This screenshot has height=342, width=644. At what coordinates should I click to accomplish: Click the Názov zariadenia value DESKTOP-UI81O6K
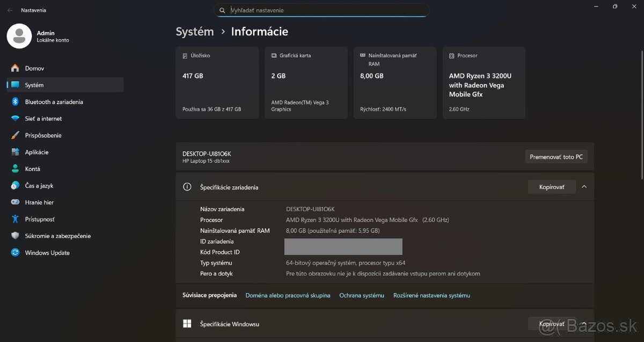click(x=310, y=209)
